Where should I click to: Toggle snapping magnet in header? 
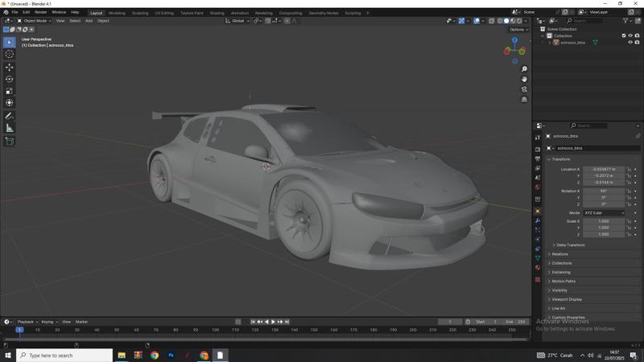(268, 21)
